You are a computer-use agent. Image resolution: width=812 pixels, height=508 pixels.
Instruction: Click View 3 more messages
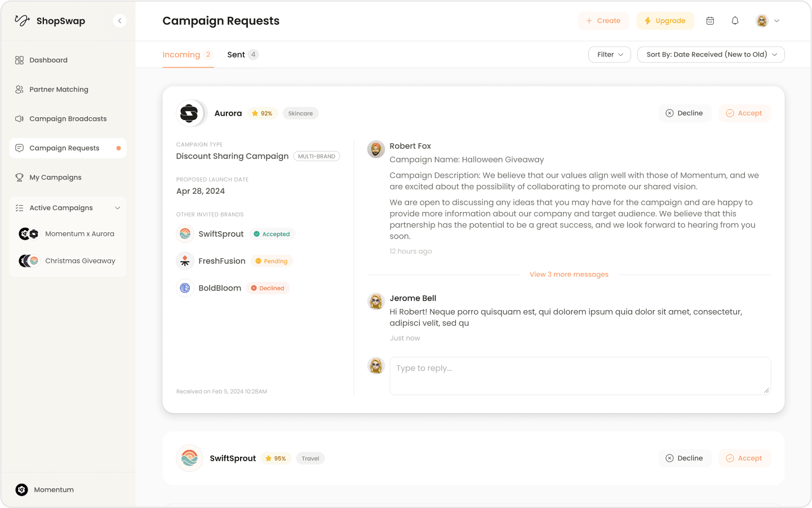pos(569,274)
